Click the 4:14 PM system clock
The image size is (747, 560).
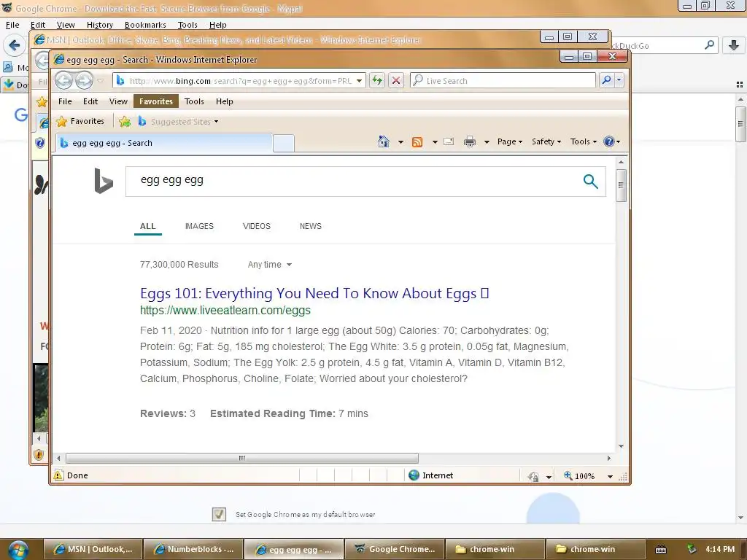click(x=720, y=549)
